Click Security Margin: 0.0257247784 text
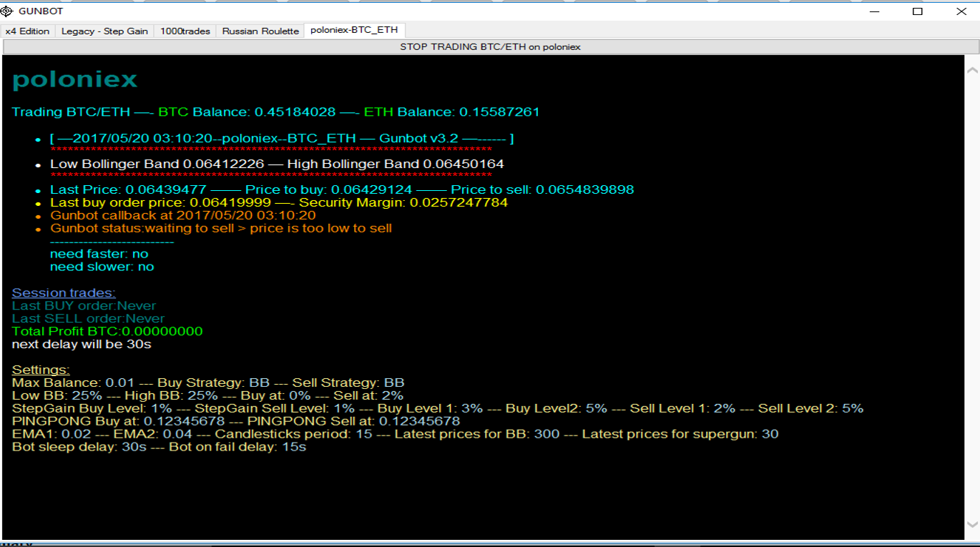The height and width of the screenshot is (547, 980). [403, 202]
